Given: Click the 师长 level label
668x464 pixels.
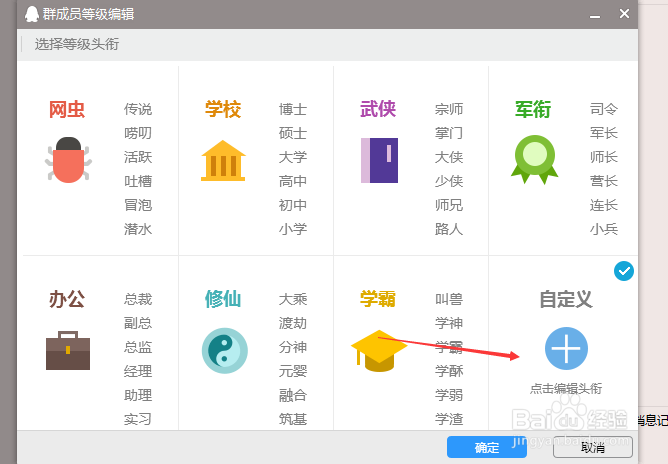Looking at the screenshot, I should (604, 157).
